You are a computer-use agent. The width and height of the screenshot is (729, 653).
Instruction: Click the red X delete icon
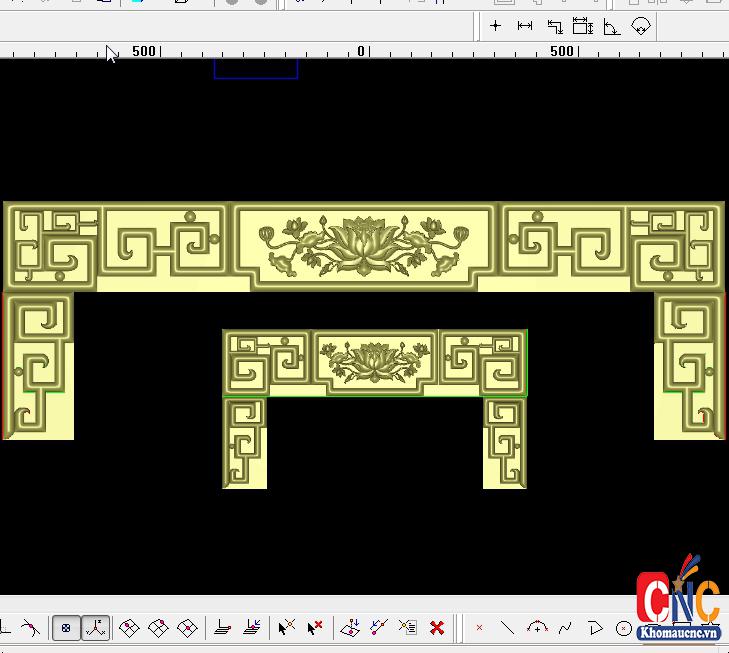click(x=437, y=628)
